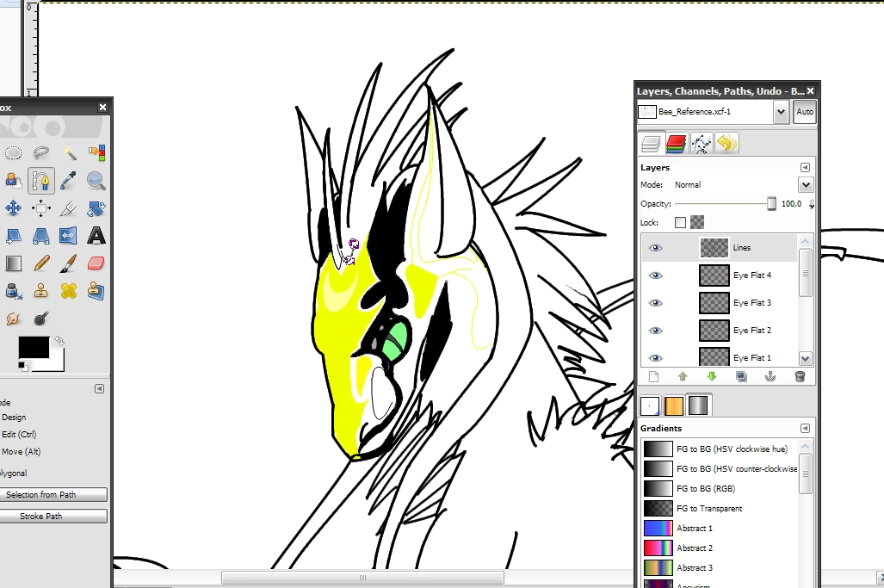This screenshot has width=884, height=588.
Task: Click the white background color swatch
Action: click(56, 363)
